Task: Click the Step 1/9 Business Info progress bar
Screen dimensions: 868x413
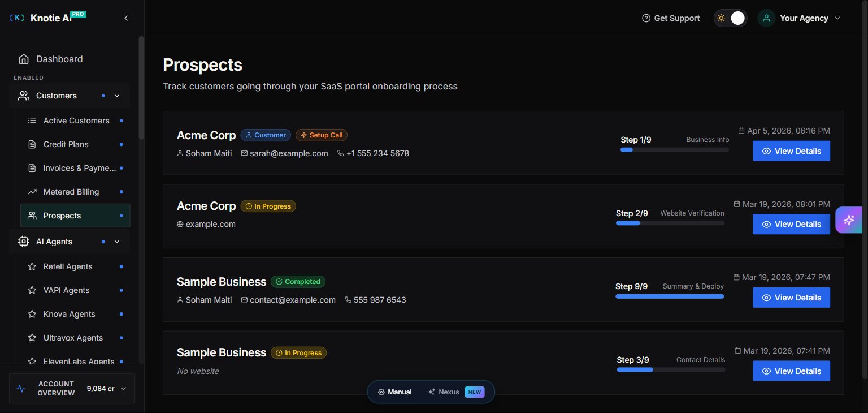Action: (675, 150)
